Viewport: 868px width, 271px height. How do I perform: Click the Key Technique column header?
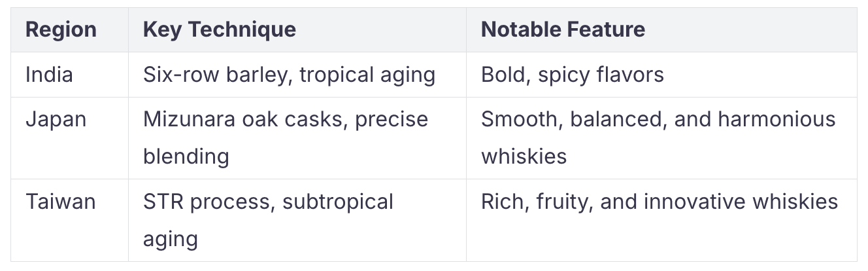[x=297, y=29]
